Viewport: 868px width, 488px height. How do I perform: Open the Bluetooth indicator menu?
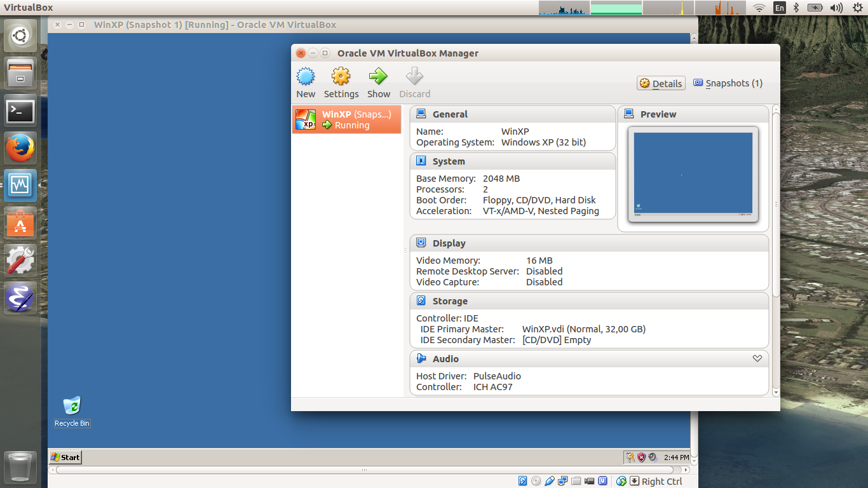pyautogui.click(x=797, y=8)
